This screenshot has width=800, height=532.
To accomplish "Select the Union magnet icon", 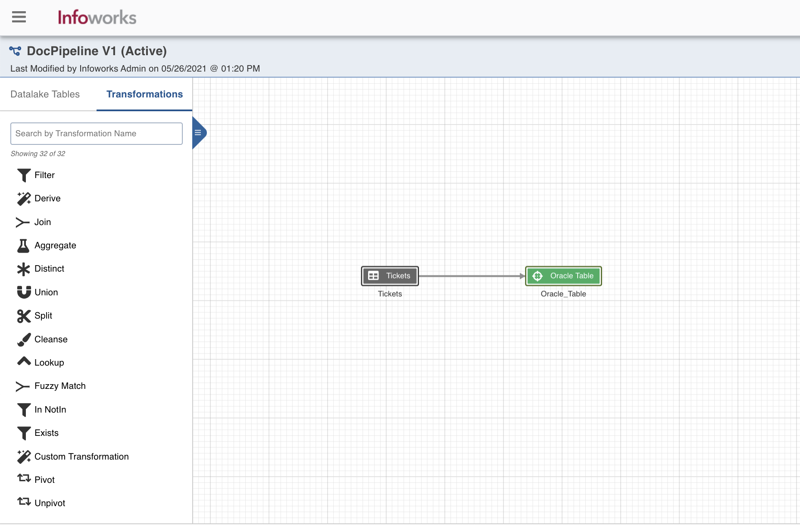I will click(x=24, y=292).
